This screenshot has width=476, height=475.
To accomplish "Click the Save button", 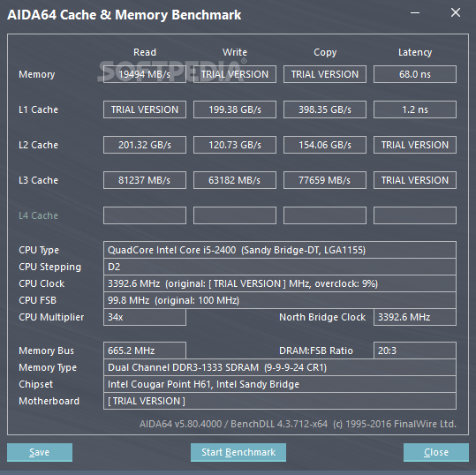I will click(x=40, y=452).
